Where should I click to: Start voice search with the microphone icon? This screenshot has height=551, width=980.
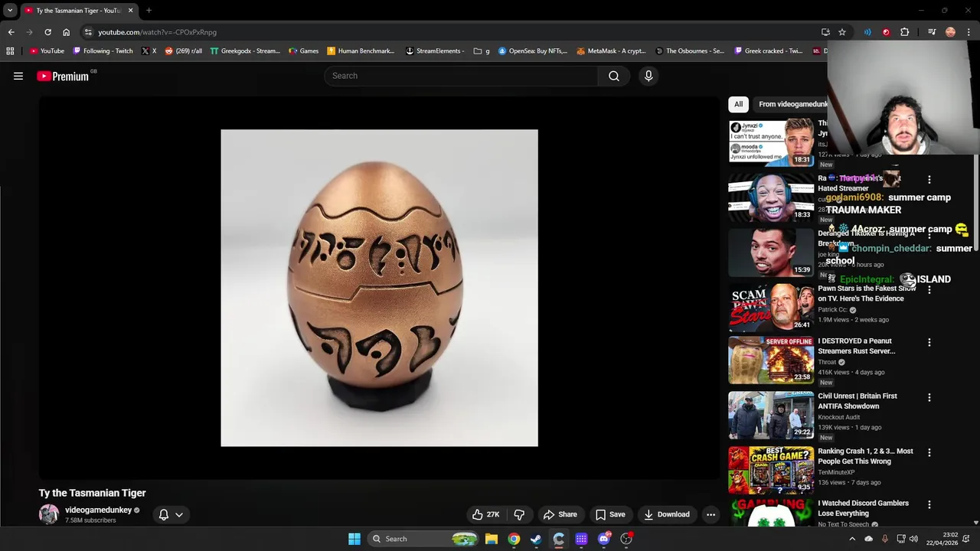tap(648, 76)
